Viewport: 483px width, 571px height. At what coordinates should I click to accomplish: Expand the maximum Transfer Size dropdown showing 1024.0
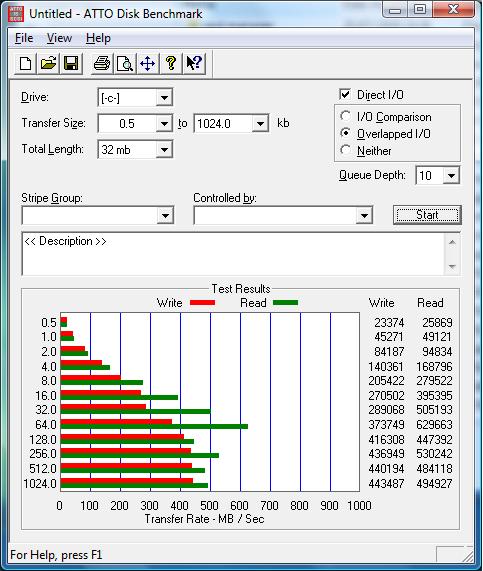[260, 124]
